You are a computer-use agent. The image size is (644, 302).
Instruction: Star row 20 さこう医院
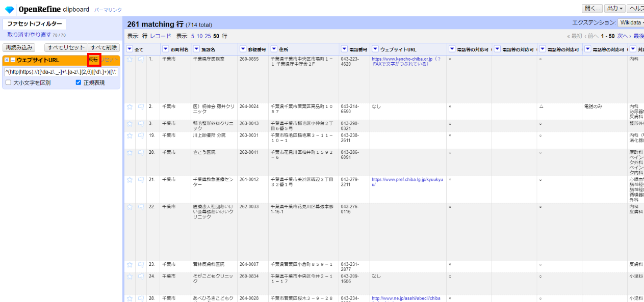pos(130,153)
